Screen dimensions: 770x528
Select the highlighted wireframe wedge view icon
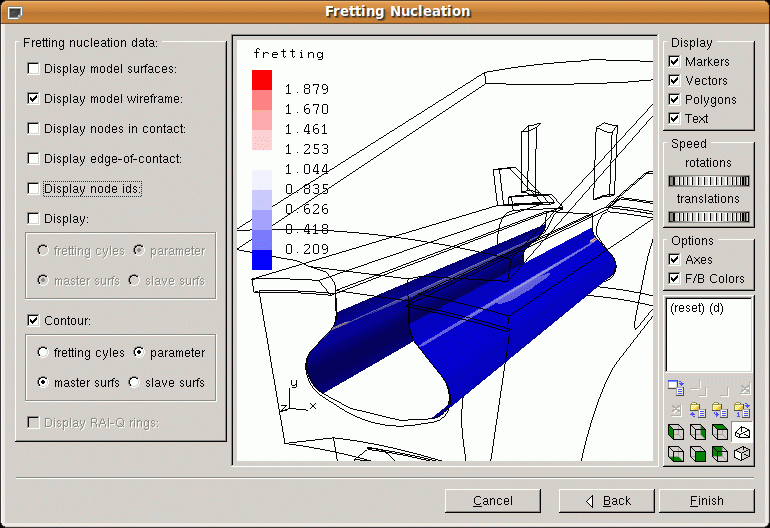coord(742,432)
